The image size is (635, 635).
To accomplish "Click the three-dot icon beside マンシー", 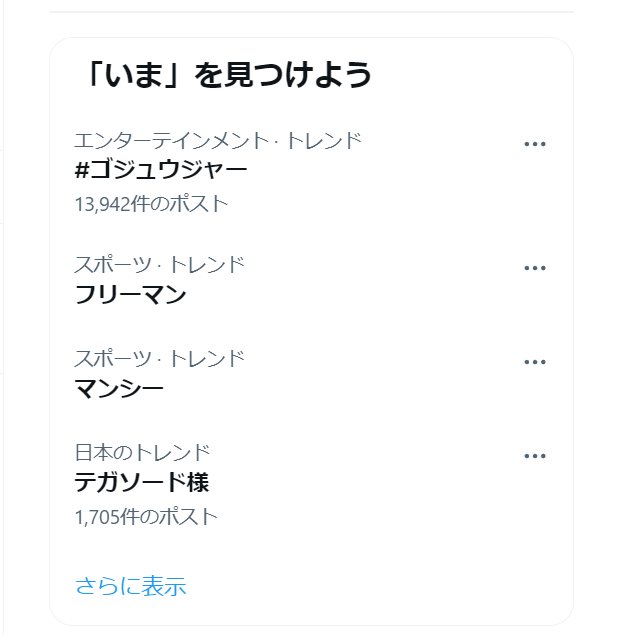I will click(535, 361).
